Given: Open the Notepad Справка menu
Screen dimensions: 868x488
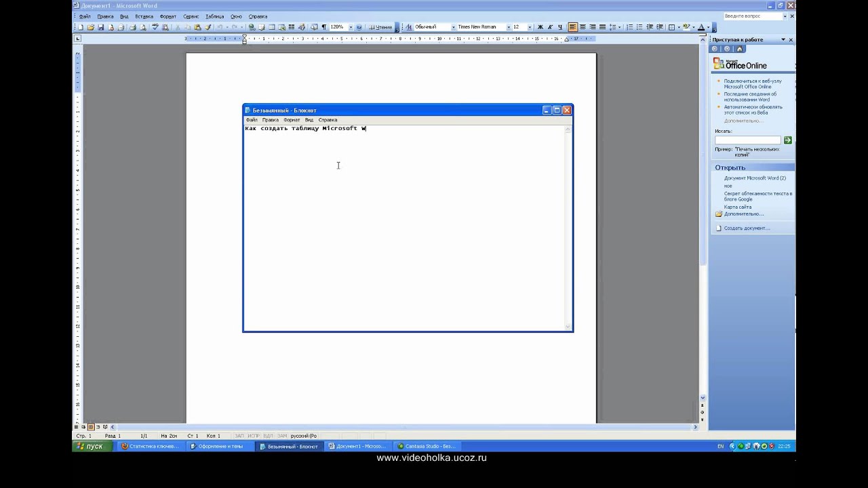Looking at the screenshot, I should click(x=328, y=120).
